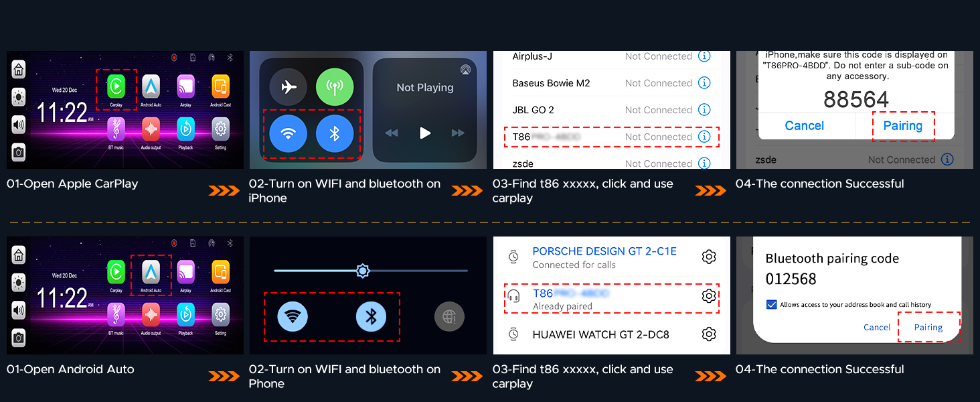Screen dimensions: 980x402
Task: Fast-forward track in the Not Playing card
Action: point(458,133)
